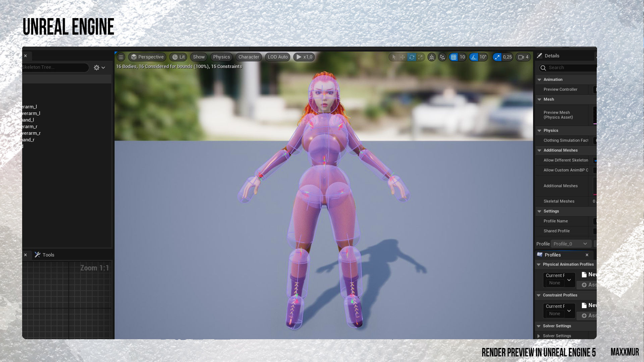Collapse the Mesh section

tap(539, 100)
